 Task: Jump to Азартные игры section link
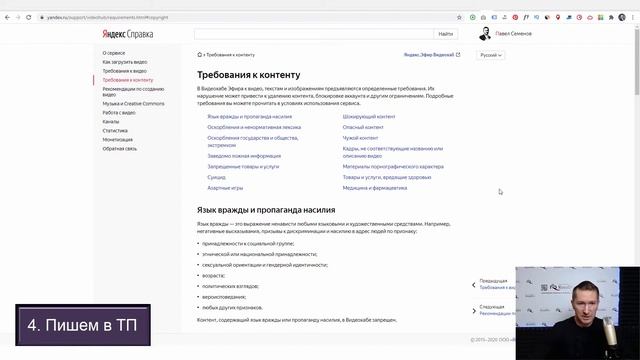point(225,188)
